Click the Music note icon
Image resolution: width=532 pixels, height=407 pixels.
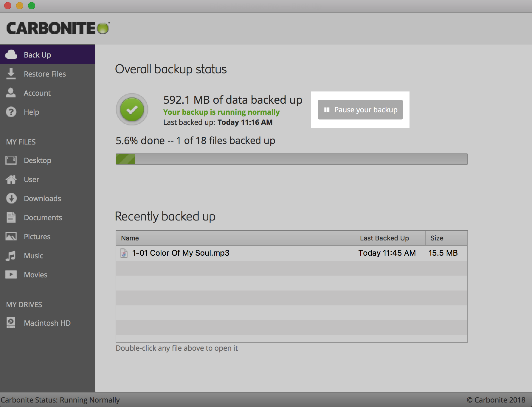point(11,256)
